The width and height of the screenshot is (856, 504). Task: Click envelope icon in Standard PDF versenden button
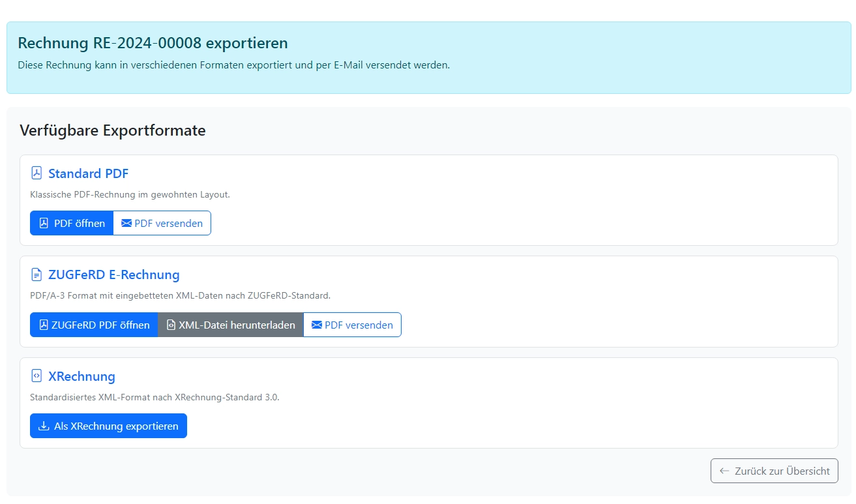point(126,223)
